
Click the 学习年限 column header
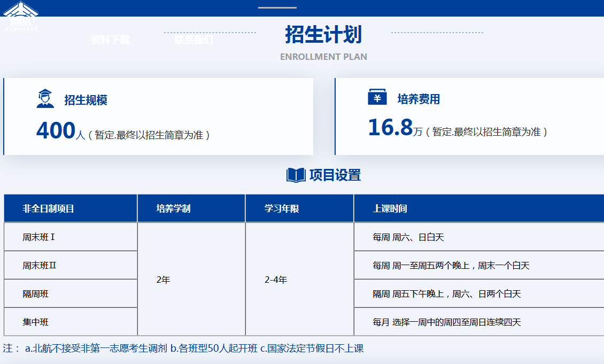point(282,208)
